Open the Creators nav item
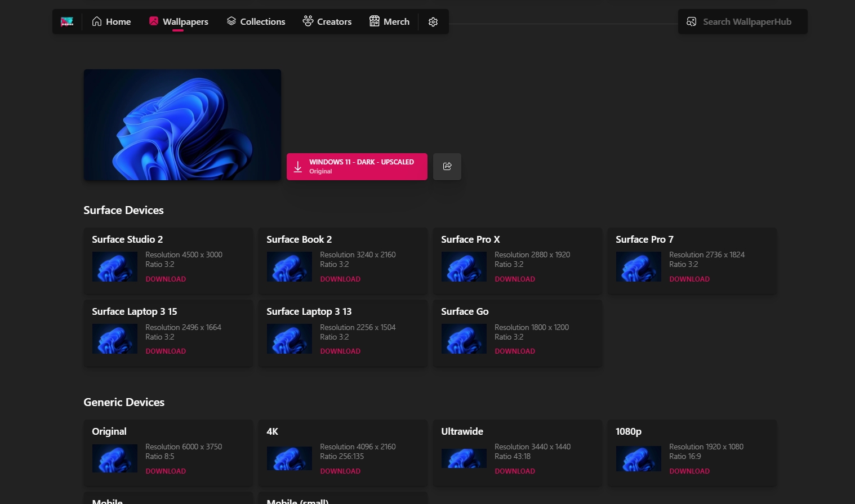Viewport: 855px width, 504px height. point(327,21)
